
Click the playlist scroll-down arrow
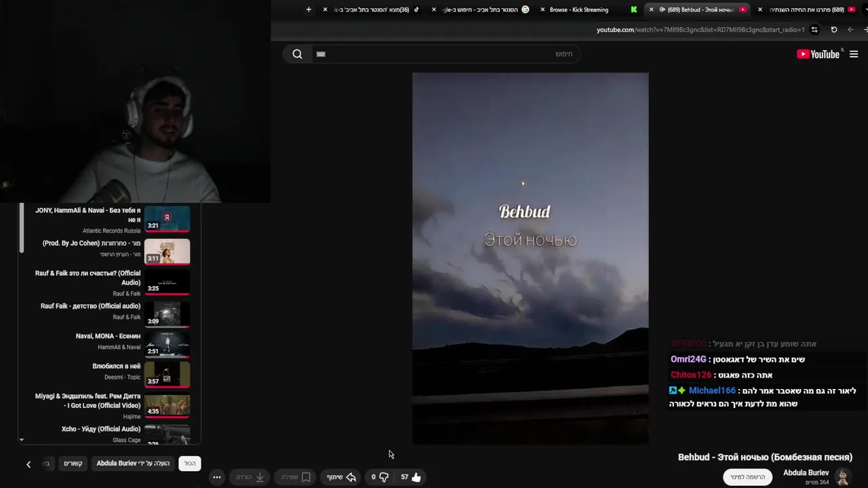point(22,440)
